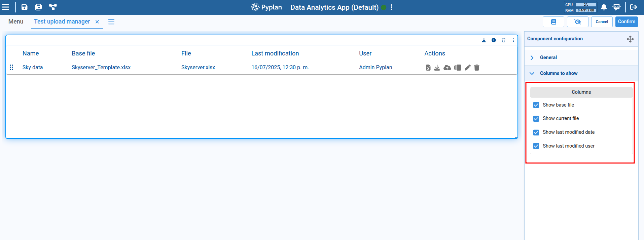Toggle Show current file checkbox
Image resolution: width=644 pixels, height=240 pixels.
tap(536, 119)
